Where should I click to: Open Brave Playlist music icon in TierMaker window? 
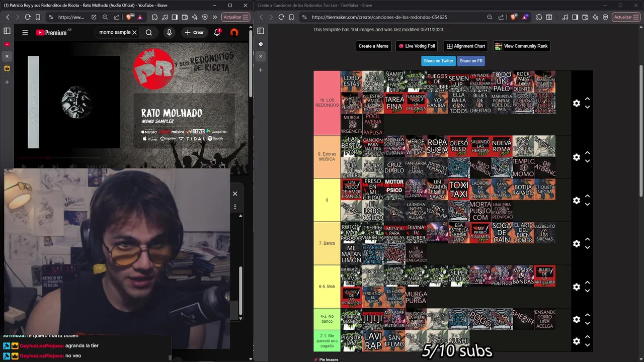pos(566,17)
